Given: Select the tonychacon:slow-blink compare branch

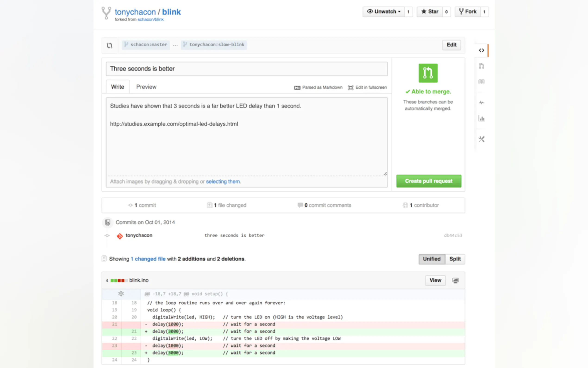Looking at the screenshot, I should coord(214,45).
